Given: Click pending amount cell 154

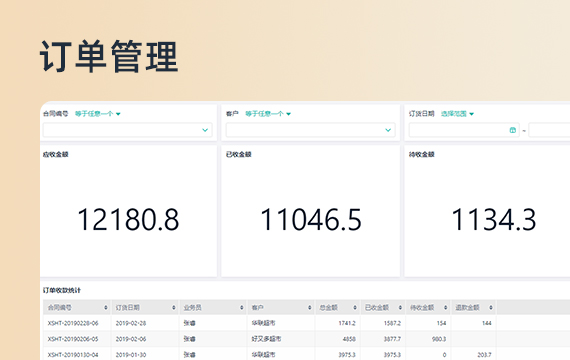Looking at the screenshot, I should coord(441,323).
